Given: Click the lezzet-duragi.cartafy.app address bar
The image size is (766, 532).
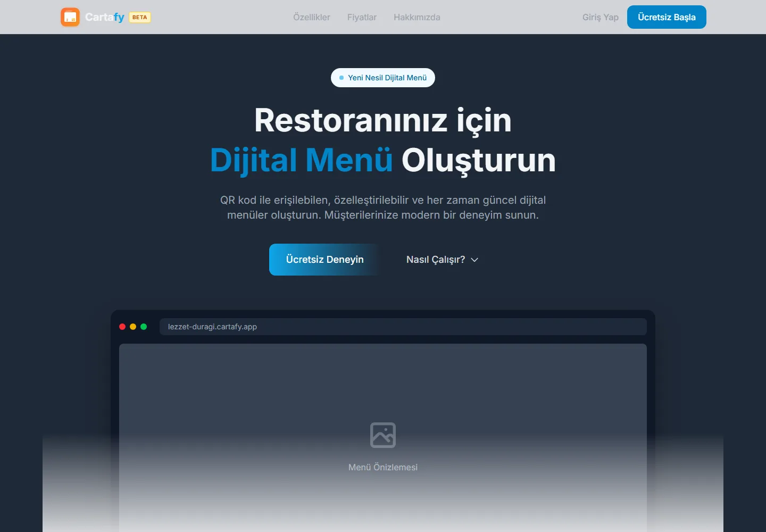Looking at the screenshot, I should coord(403,327).
